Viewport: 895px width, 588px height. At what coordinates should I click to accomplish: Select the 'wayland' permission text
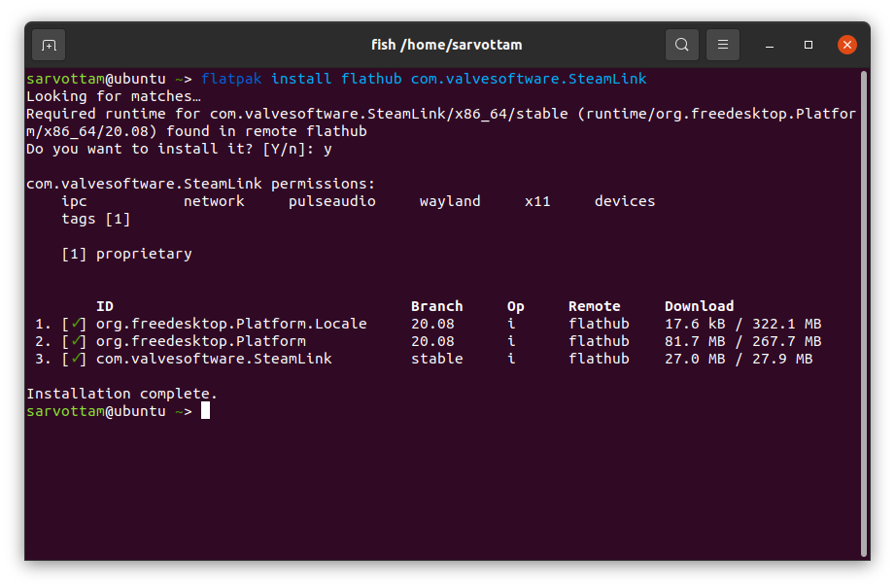click(x=450, y=200)
